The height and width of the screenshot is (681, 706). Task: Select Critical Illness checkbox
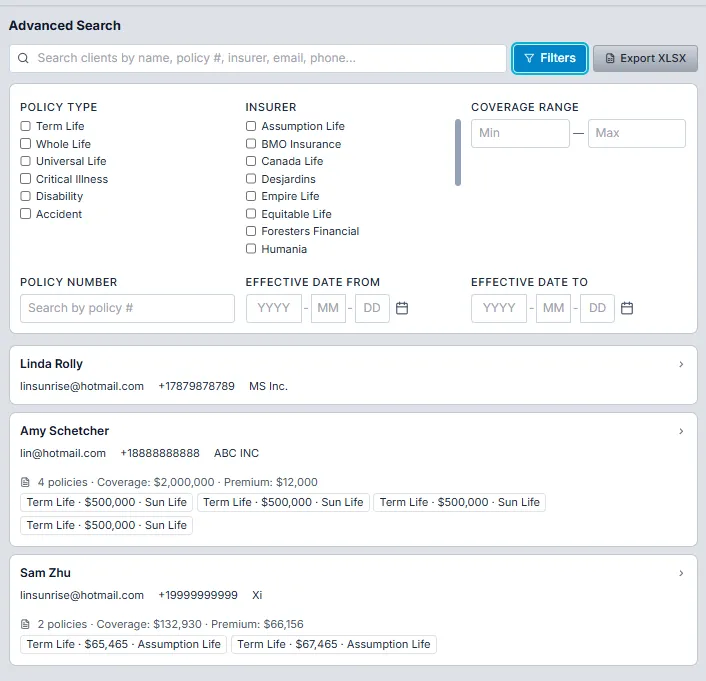pos(26,179)
